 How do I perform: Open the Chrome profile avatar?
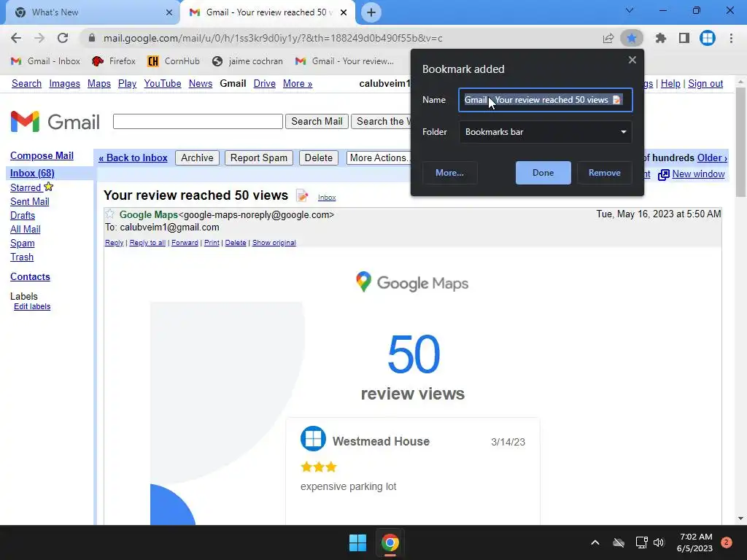pyautogui.click(x=708, y=38)
